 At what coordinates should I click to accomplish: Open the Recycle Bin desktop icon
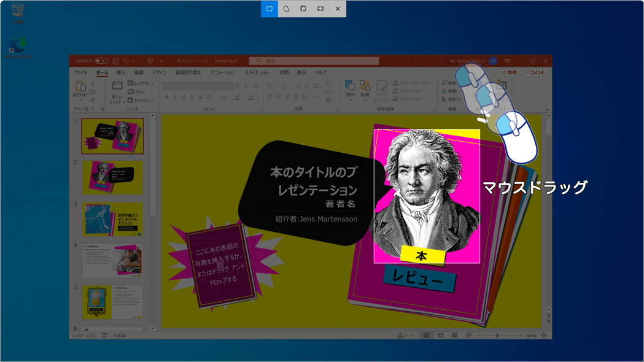pyautogui.click(x=18, y=13)
